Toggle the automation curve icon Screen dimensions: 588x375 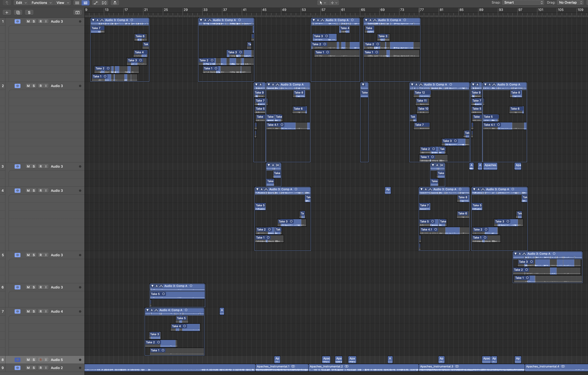(x=95, y=3)
